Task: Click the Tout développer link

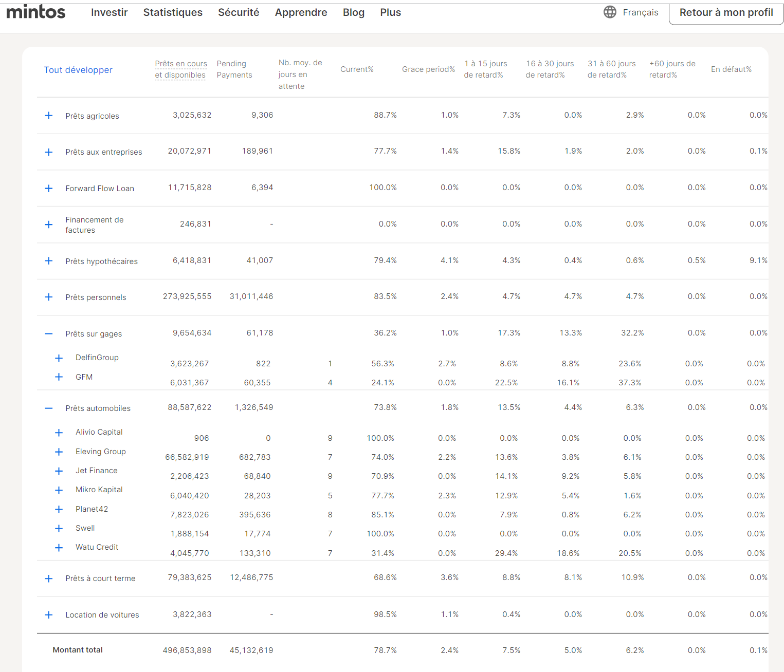Action: pos(78,70)
